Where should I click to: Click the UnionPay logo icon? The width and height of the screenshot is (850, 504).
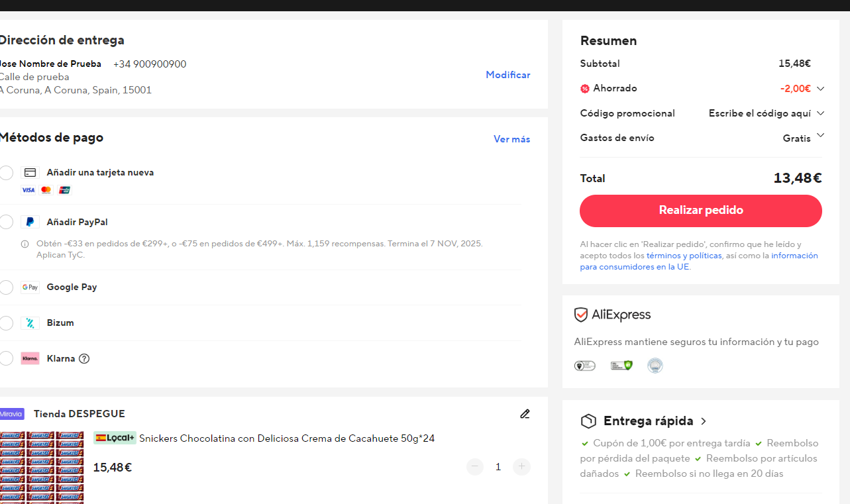tap(64, 190)
